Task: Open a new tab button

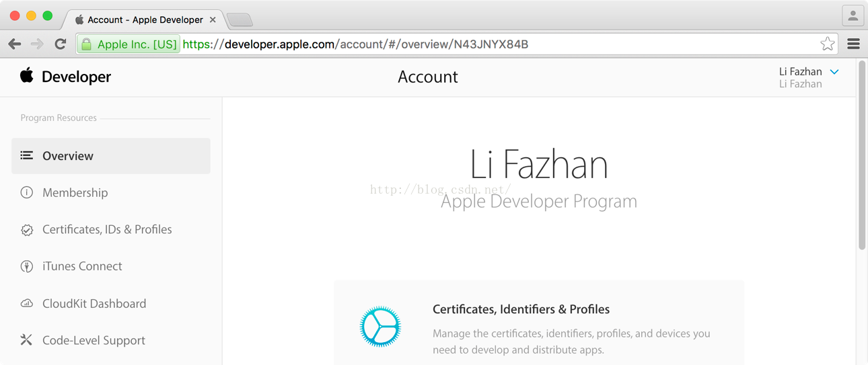Action: coord(240,20)
